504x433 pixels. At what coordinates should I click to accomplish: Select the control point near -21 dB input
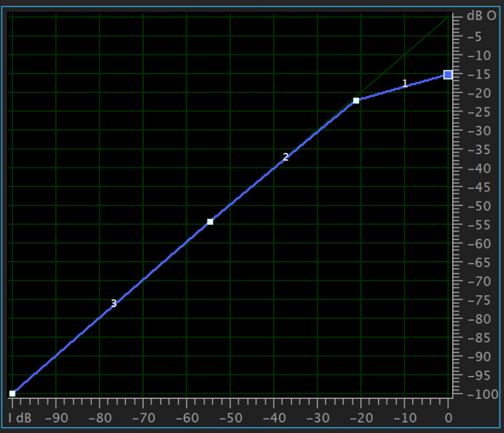click(x=356, y=101)
